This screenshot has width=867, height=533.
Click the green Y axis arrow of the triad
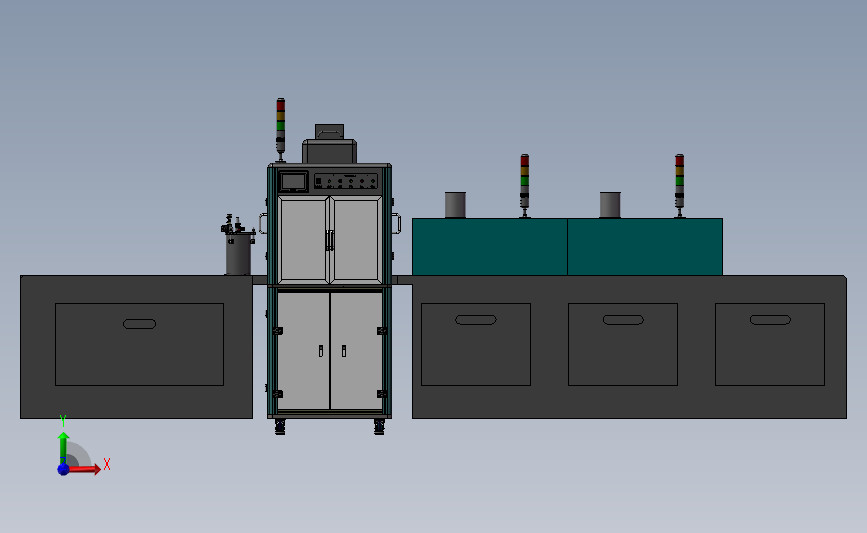click(64, 448)
